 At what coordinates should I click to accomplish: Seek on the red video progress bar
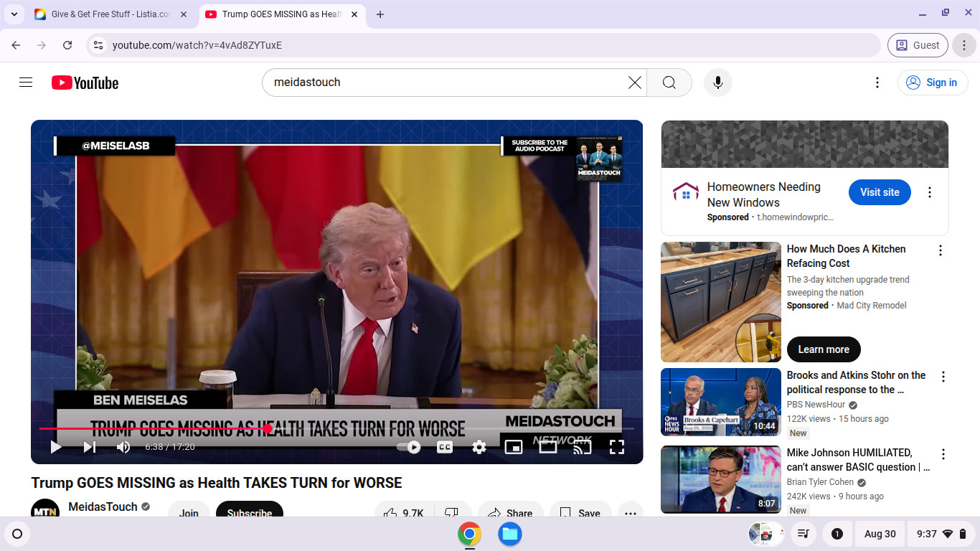(x=337, y=428)
